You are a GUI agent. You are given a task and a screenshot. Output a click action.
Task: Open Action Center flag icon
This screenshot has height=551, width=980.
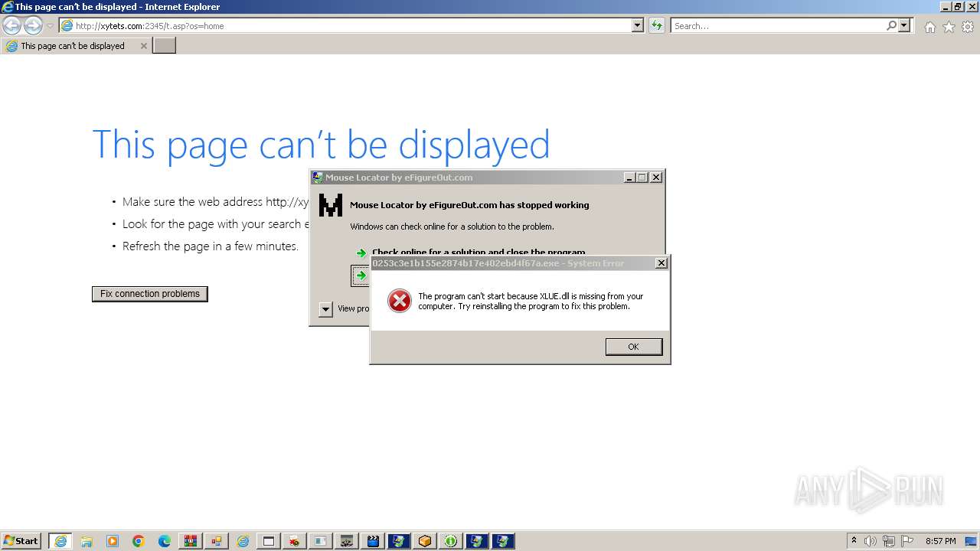point(907,541)
